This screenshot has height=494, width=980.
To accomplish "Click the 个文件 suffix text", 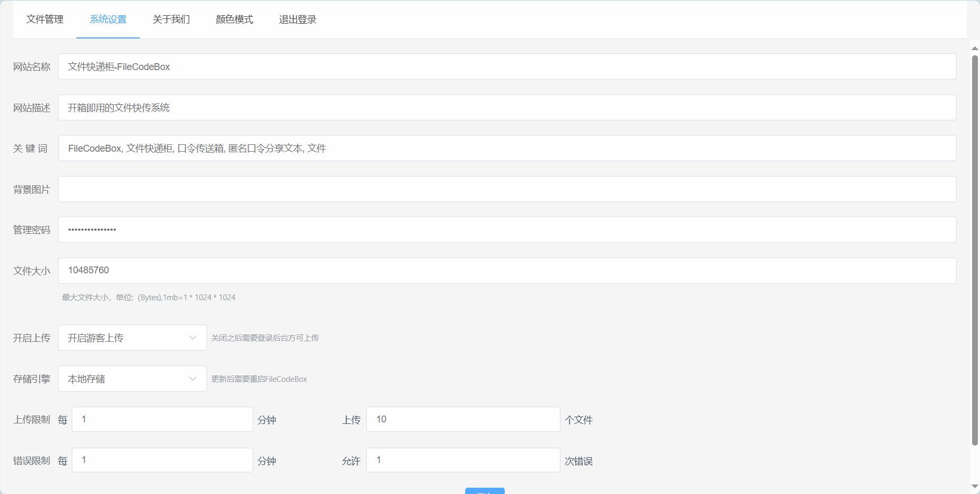I will pos(579,420).
